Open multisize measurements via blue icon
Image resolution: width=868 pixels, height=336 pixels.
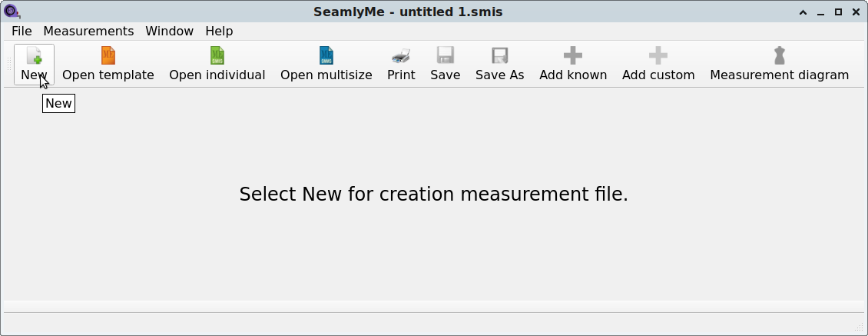click(326, 55)
